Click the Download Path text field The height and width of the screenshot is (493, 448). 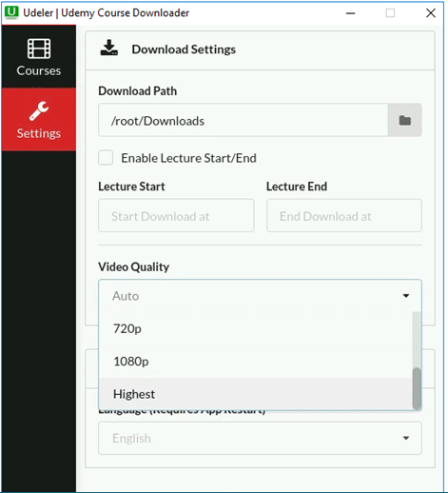243,120
